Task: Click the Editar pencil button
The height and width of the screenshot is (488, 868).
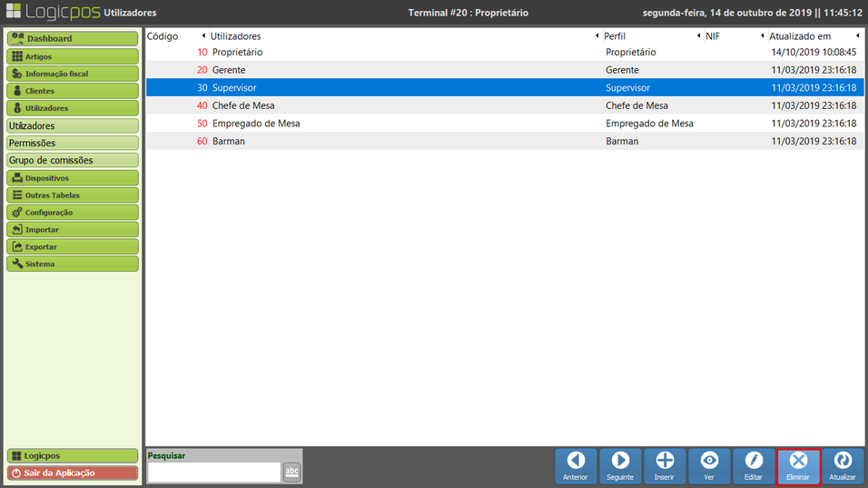Action: pyautogui.click(x=754, y=466)
